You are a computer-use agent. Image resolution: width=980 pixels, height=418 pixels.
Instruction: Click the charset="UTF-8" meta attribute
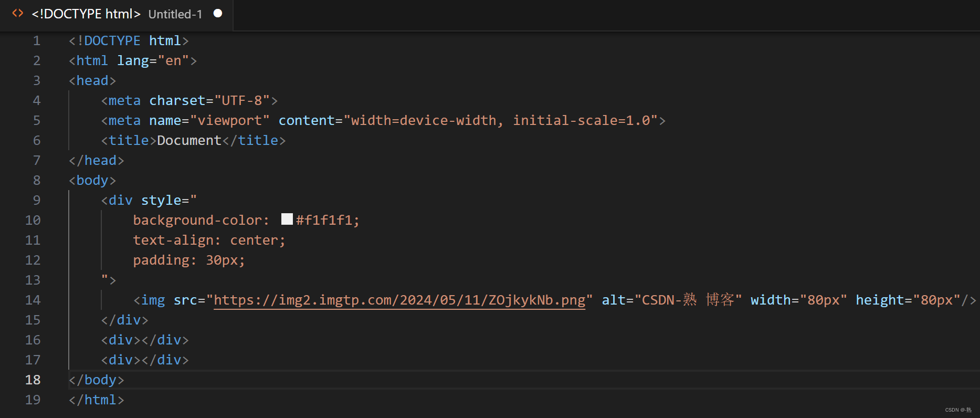209,101
